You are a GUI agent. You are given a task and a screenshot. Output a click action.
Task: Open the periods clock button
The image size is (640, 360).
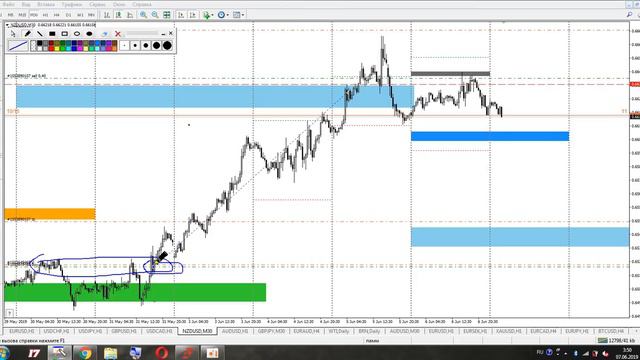[221, 15]
